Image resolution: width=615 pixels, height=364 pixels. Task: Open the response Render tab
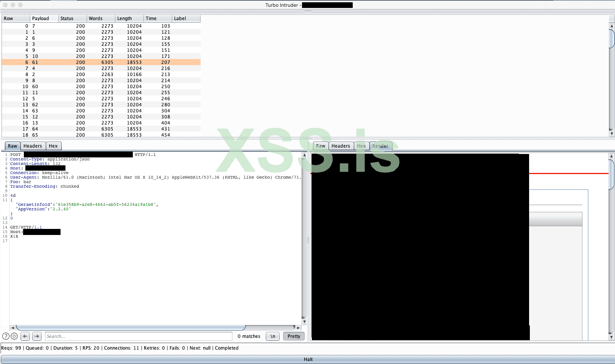point(380,146)
